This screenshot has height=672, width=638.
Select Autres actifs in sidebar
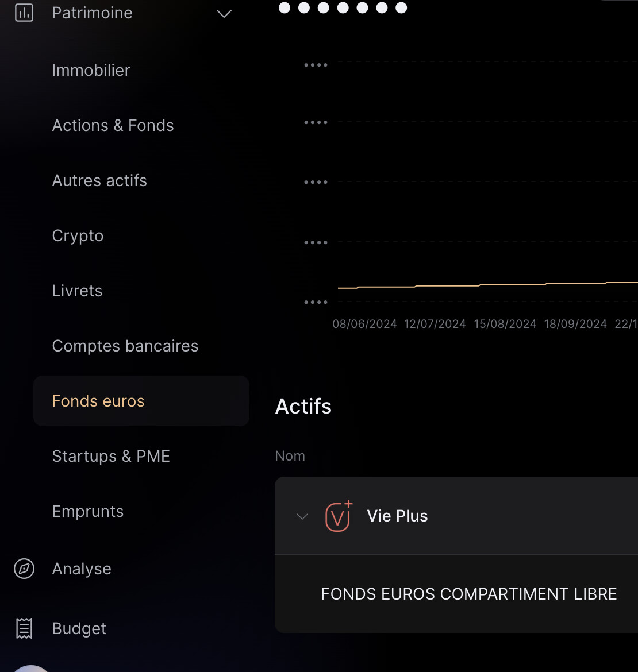(99, 180)
